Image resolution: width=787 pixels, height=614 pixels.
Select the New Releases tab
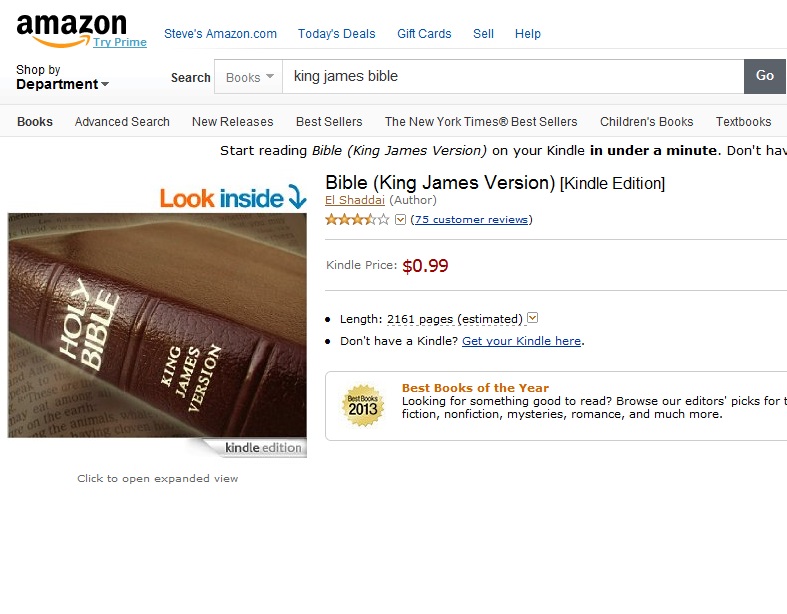232,121
